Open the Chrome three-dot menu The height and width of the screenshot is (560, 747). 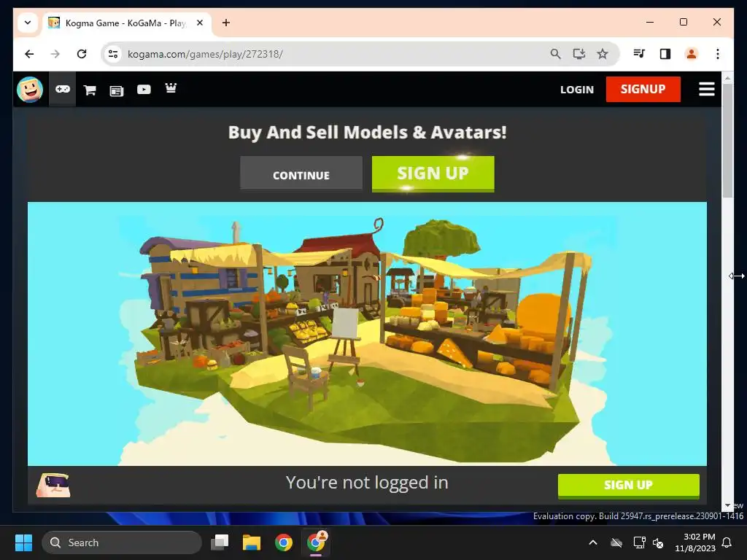pos(718,54)
